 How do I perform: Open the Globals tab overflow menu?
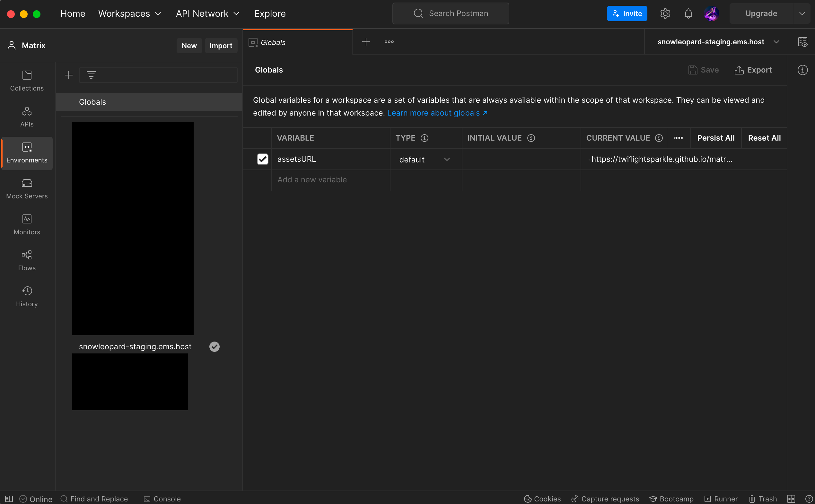[390, 41]
